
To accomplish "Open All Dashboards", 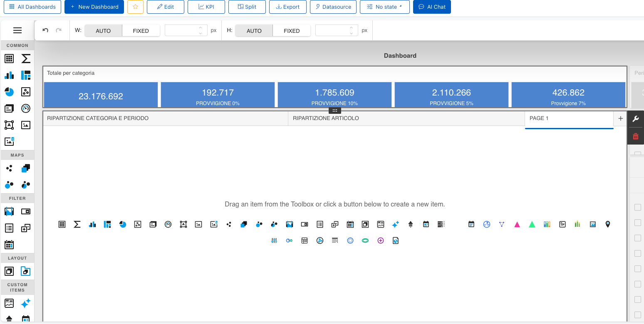I will tap(32, 7).
